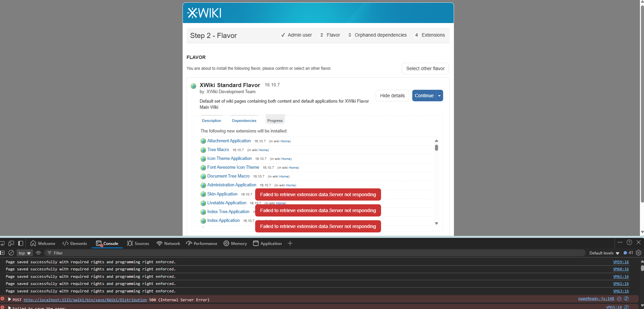This screenshot has height=309, width=644.
Task: Open the VM63:16 source link
Action: 621,291
